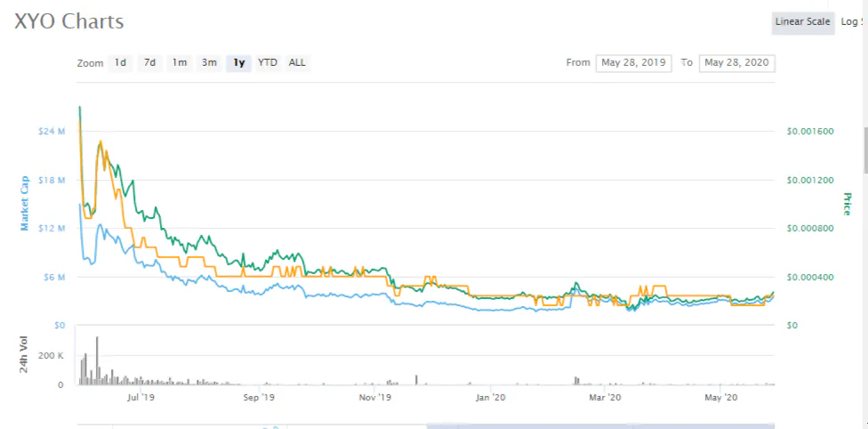
Task: Click the Jan '20 axis label
Action: (491, 398)
